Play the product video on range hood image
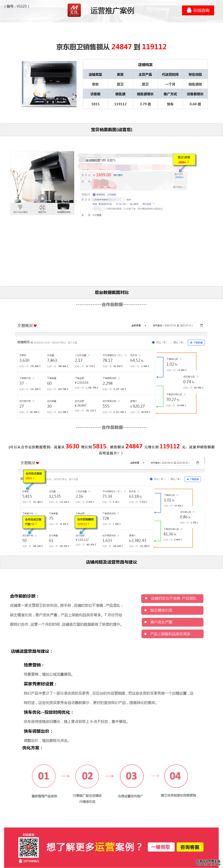 [x=42, y=198]
